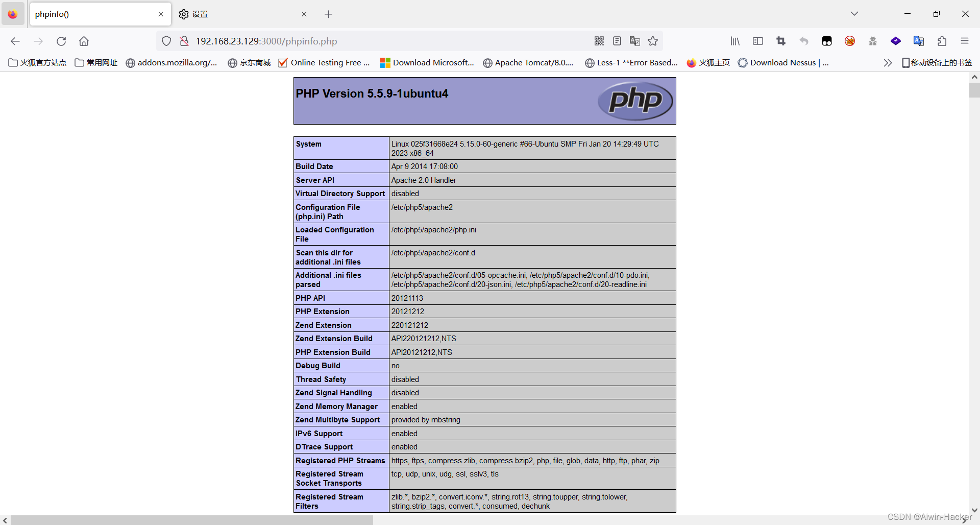Screen dimensions: 980x525
Task: Bookmark this page with the star
Action: (x=653, y=41)
